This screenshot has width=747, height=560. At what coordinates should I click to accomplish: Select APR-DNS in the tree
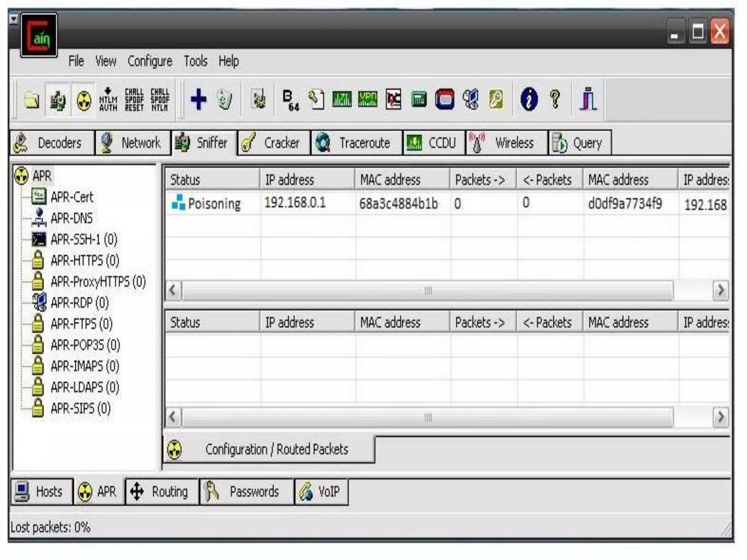pos(71,218)
